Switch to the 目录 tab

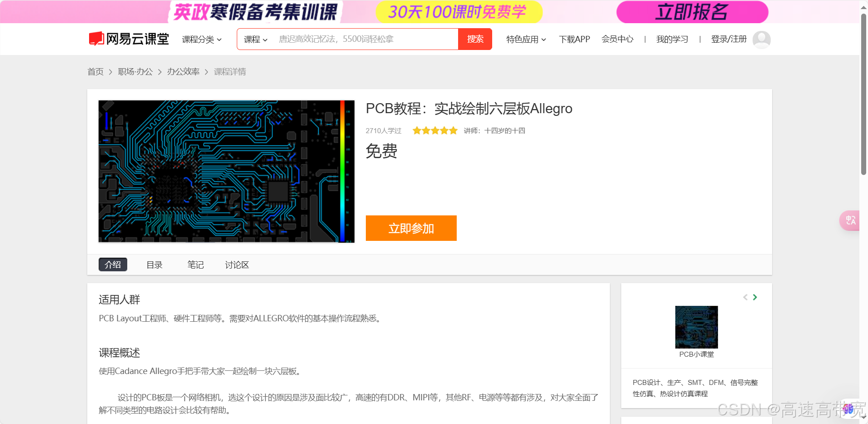155,265
